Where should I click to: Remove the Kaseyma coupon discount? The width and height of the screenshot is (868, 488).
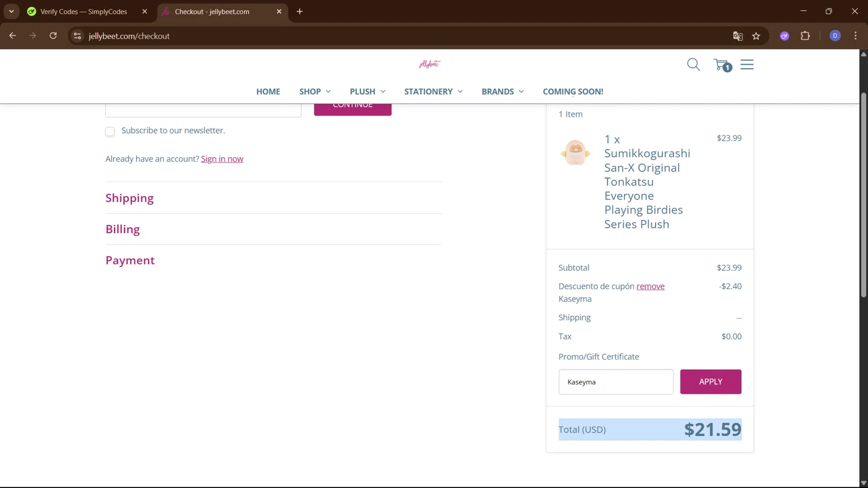pos(650,286)
